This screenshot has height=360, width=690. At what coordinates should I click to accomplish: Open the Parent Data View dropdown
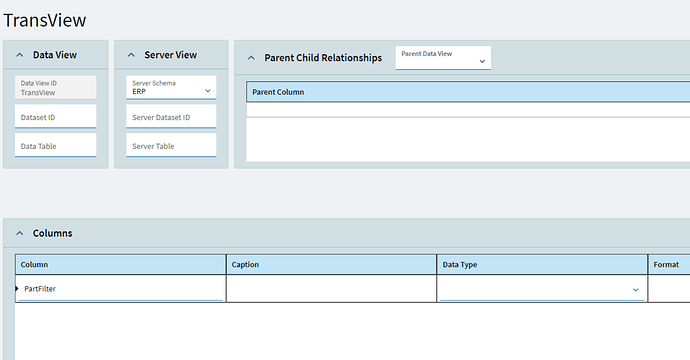click(443, 58)
